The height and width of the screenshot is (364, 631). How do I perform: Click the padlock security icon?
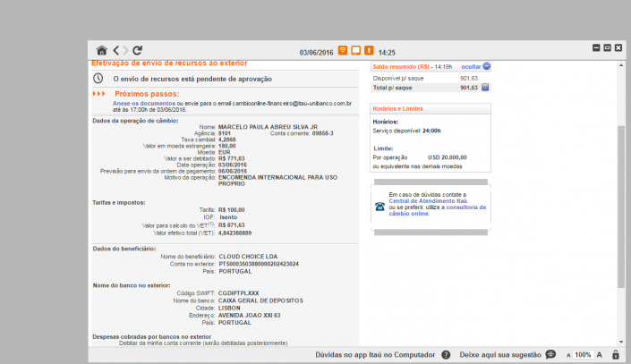click(616, 355)
